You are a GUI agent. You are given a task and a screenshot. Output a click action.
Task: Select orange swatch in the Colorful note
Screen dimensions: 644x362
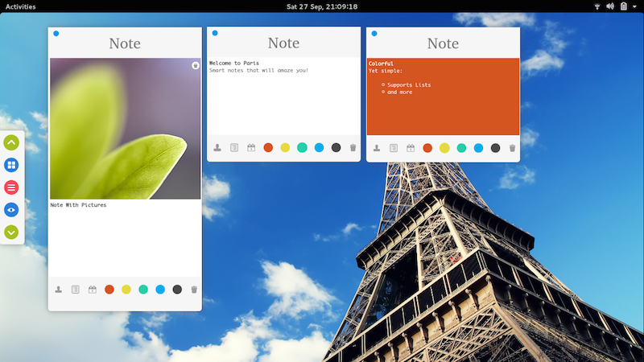coord(427,148)
